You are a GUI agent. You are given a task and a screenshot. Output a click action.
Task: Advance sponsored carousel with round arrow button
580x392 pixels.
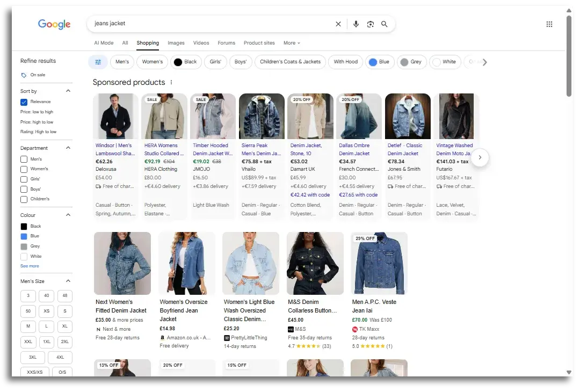pos(480,157)
